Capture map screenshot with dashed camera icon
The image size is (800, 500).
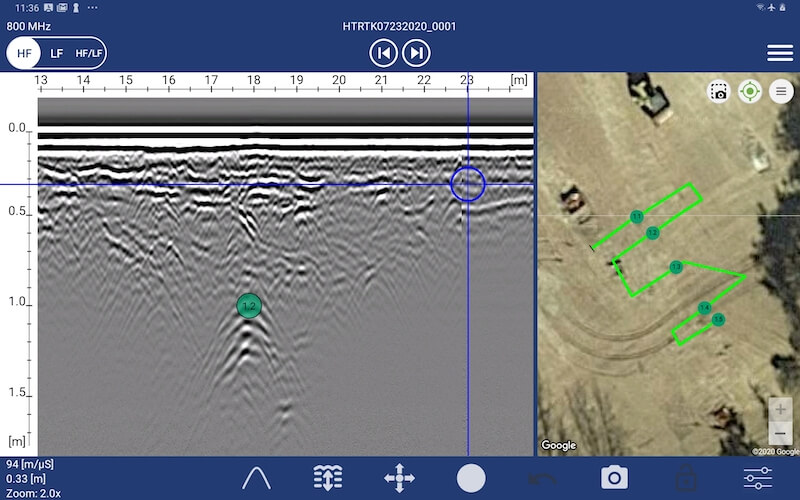[x=718, y=92]
